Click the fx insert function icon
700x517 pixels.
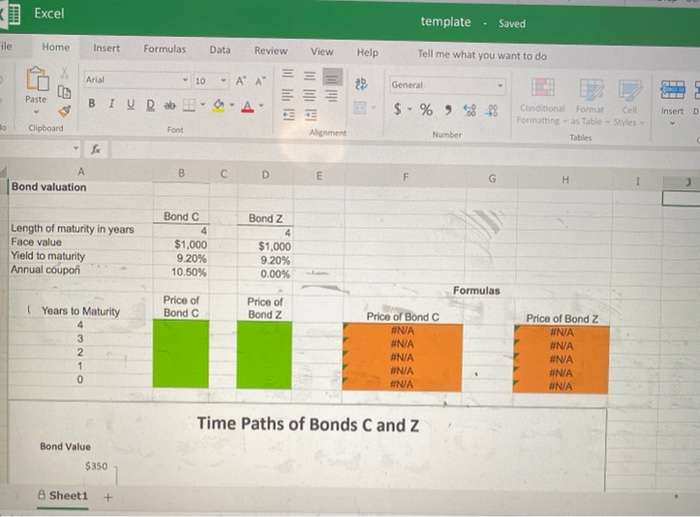(x=95, y=150)
